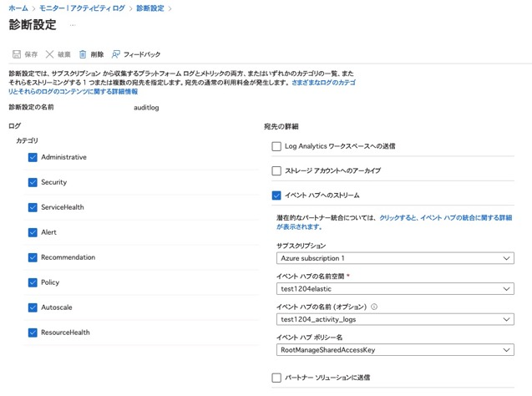Image resolution: width=532 pixels, height=396 pixels.
Task: Click the info icon next to イベント ハブの名前 (オプション)
Action: coord(374,307)
